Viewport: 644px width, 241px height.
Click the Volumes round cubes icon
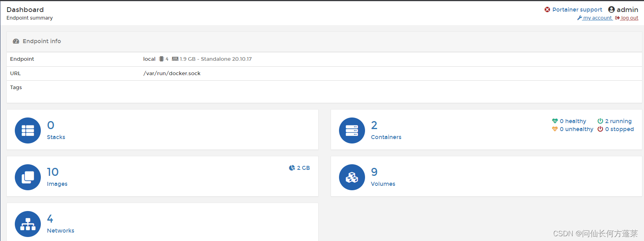(352, 177)
